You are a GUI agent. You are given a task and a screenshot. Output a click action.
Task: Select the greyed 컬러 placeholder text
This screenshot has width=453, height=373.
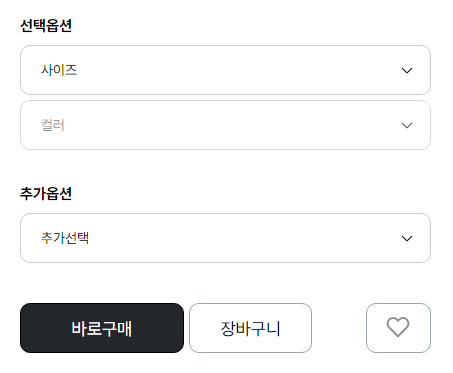click(53, 125)
